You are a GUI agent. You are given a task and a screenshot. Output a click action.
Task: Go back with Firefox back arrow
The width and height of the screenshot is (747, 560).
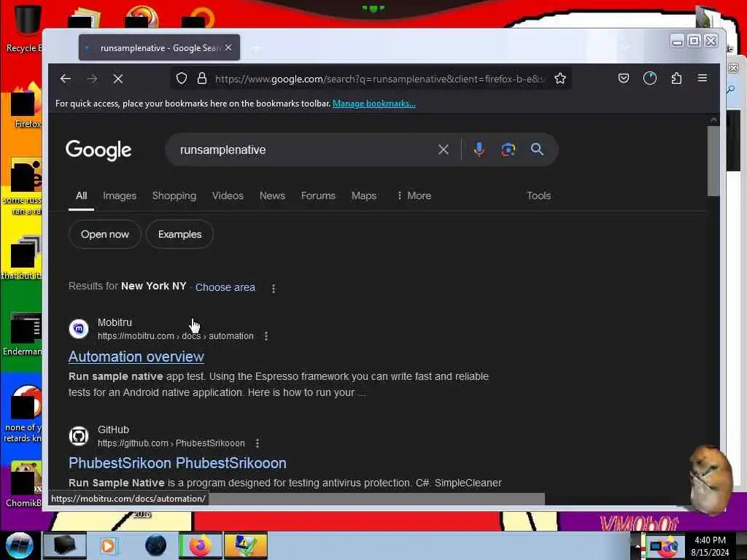pos(65,79)
